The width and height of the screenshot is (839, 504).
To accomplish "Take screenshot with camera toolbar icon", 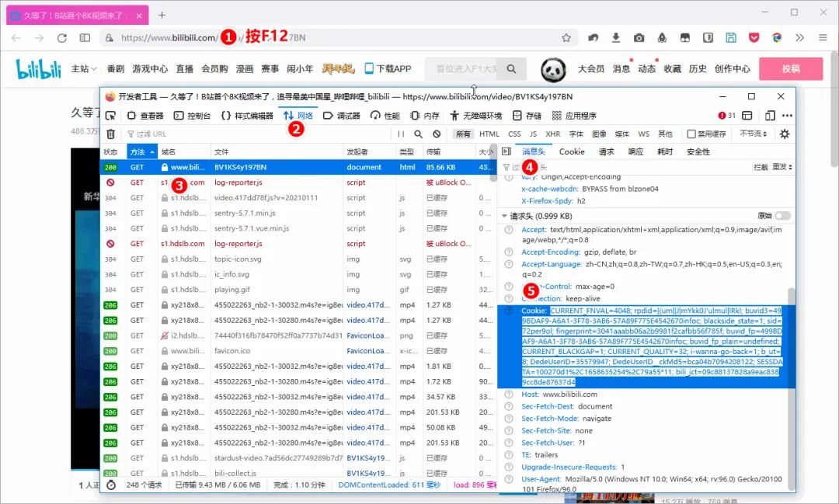I will (x=639, y=37).
